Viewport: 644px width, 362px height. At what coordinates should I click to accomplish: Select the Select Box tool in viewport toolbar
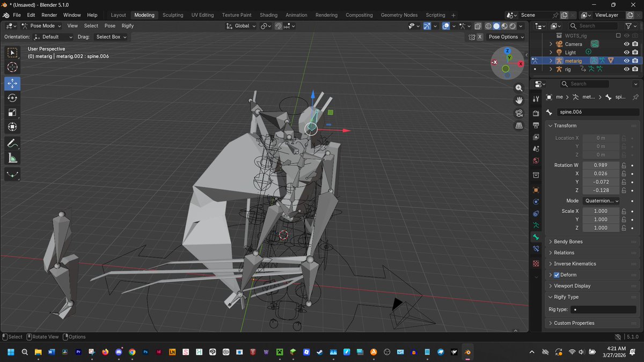click(x=12, y=53)
